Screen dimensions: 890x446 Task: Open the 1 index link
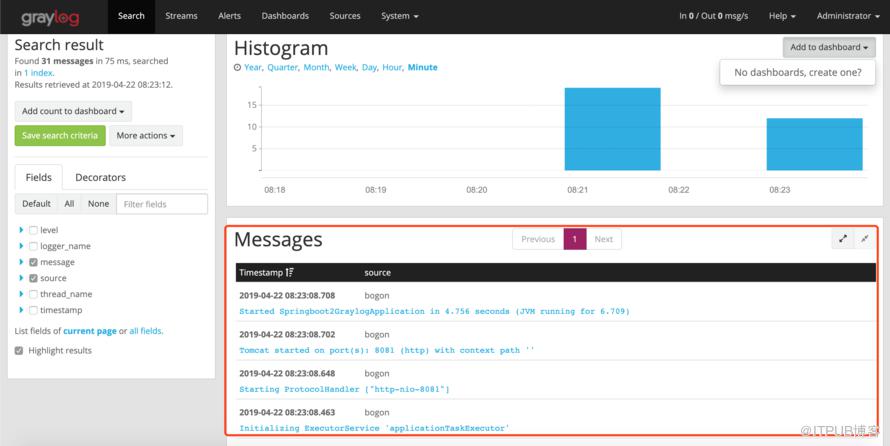click(39, 73)
